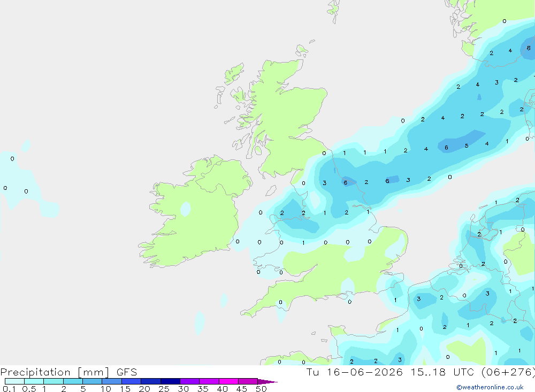Click the "25" legend scale label
The image size is (535, 392).
(x=164, y=389)
